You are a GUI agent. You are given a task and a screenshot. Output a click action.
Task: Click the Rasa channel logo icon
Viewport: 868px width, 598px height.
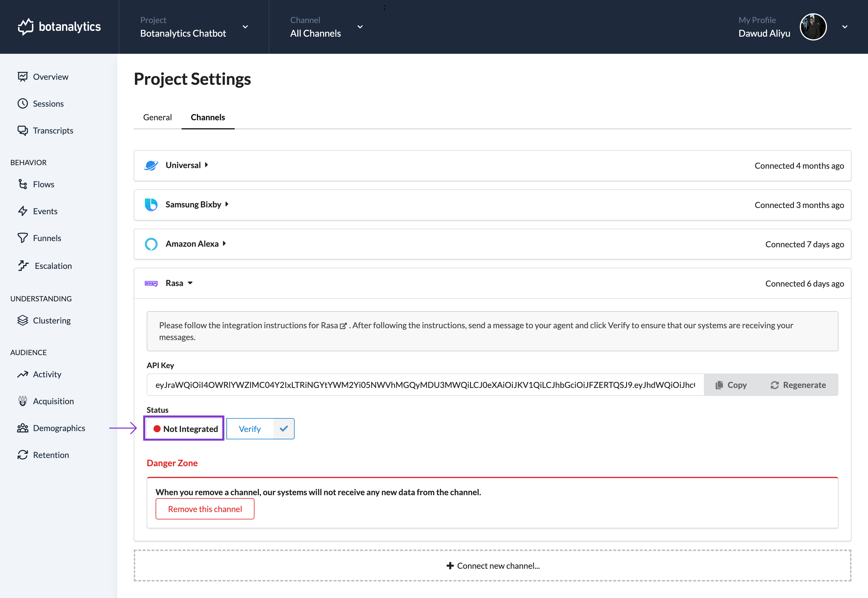(151, 283)
